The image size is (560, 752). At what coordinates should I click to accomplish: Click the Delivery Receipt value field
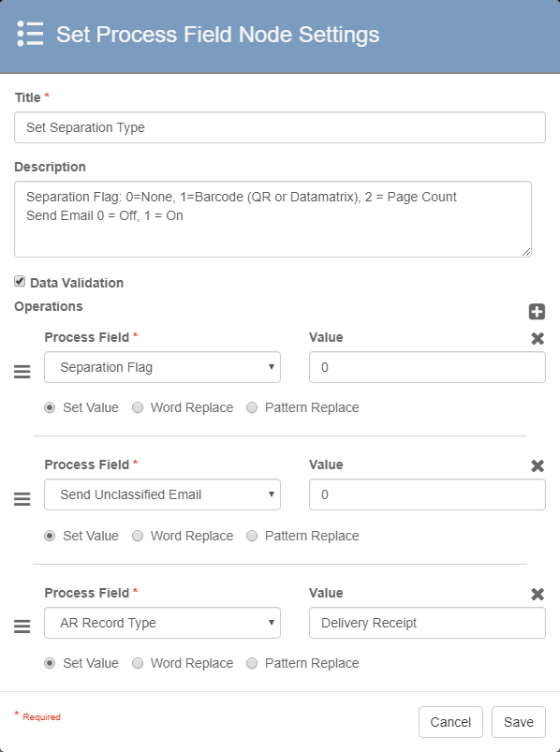(427, 623)
